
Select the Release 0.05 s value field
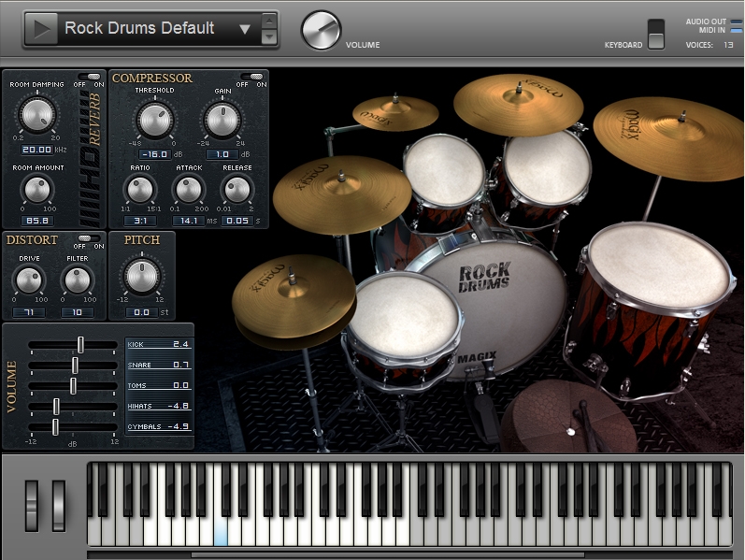coord(237,221)
